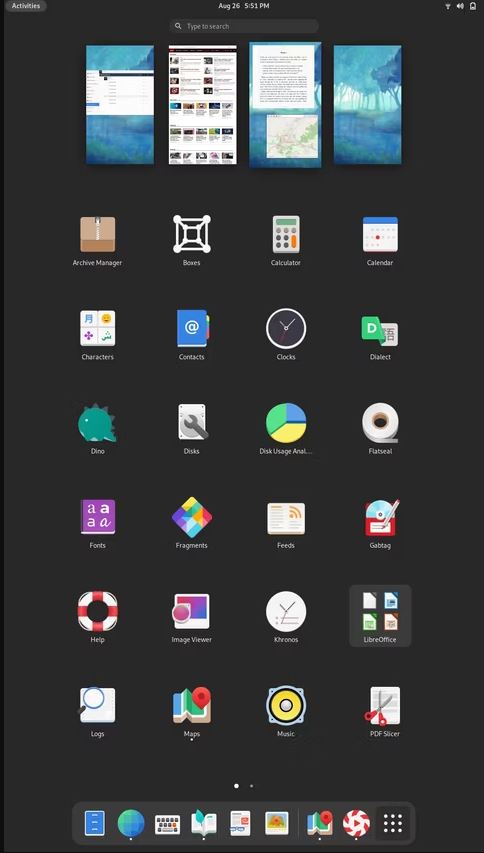This screenshot has width=484, height=853.
Task: Open the Maps icon in the dock
Action: [x=320, y=823]
